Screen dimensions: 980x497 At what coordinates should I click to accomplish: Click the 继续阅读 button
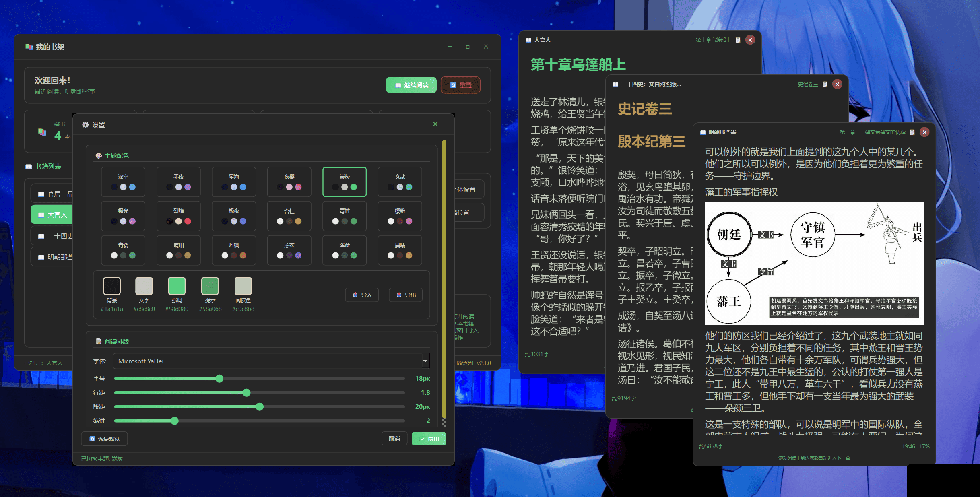(x=411, y=85)
